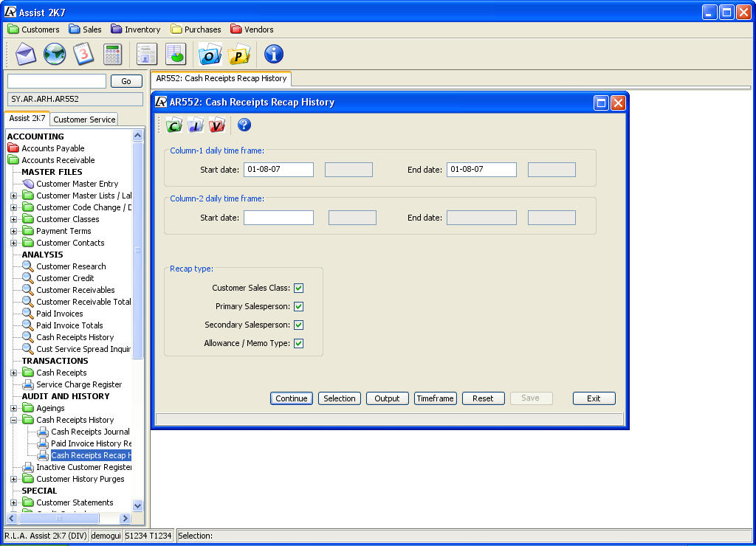Open the blue folder icon marked O
The height and width of the screenshot is (546, 756).
tap(210, 54)
